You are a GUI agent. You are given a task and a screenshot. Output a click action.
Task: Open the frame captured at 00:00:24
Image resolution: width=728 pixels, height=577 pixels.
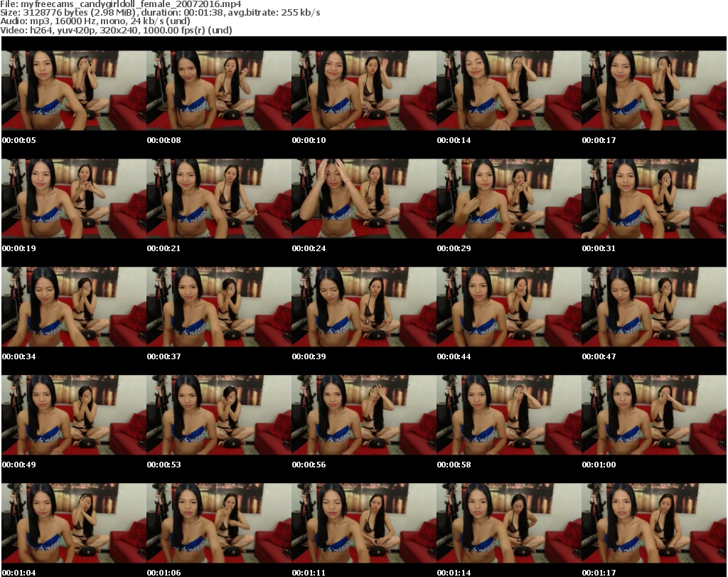pos(364,198)
